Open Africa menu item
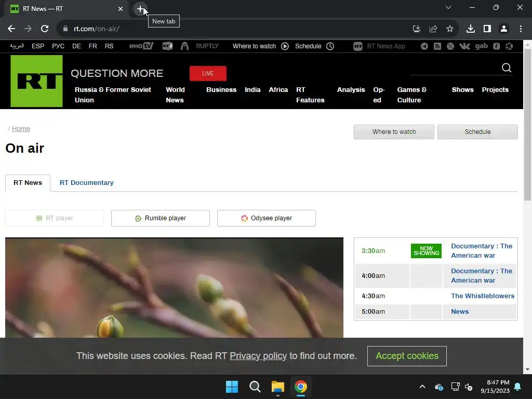The height and width of the screenshot is (399, 532). [278, 89]
